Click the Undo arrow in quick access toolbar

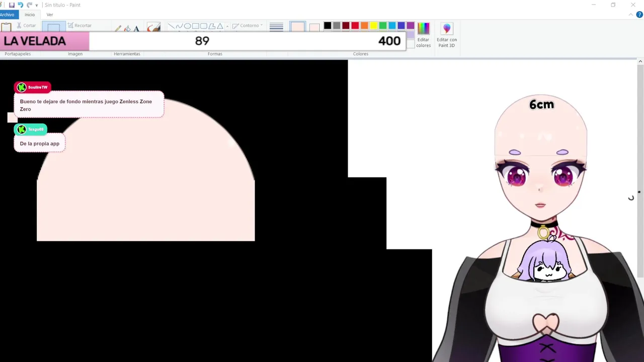tap(21, 5)
